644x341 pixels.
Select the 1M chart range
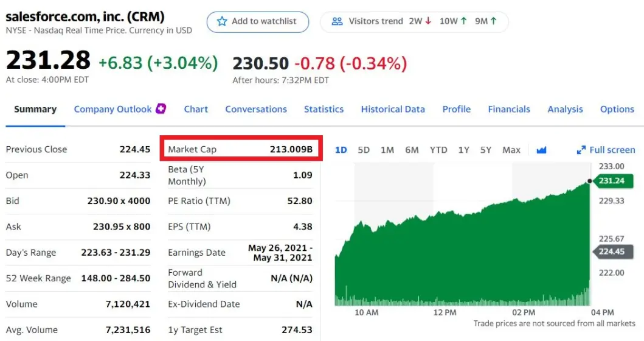pyautogui.click(x=387, y=150)
